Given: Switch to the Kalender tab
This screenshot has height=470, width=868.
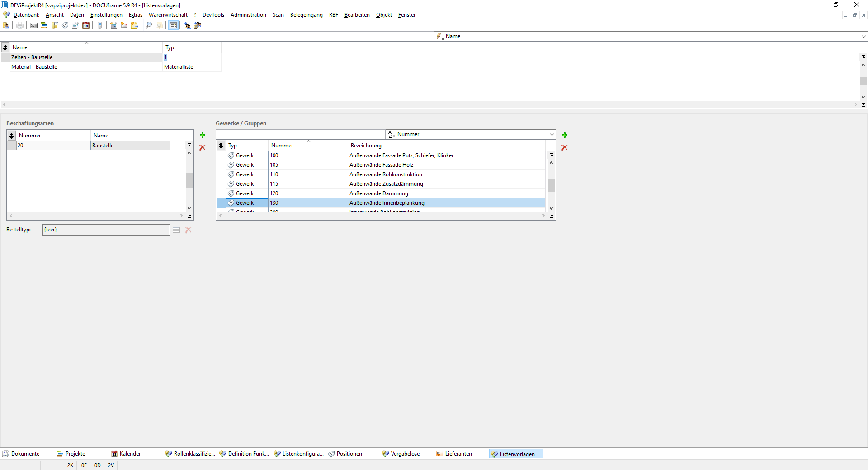Looking at the screenshot, I should tap(126, 454).
